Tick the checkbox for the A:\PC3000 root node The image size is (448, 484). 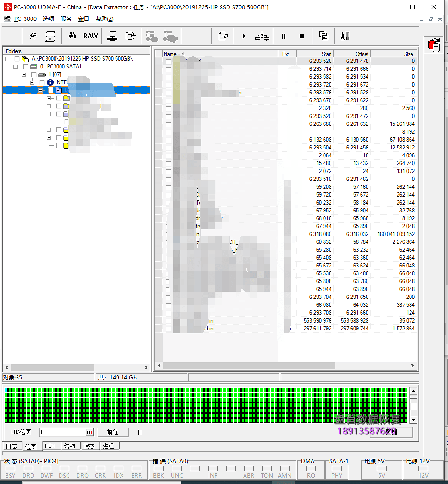17,59
